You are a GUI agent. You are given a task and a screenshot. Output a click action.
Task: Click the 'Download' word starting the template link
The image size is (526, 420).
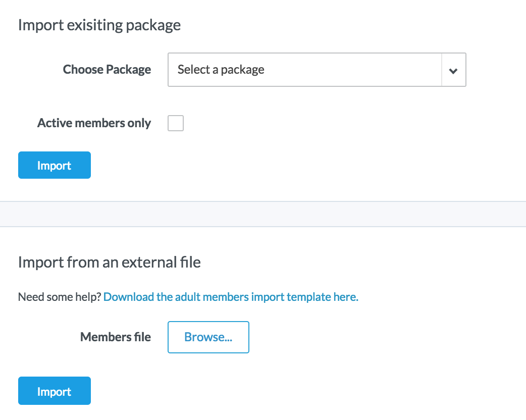128,297
